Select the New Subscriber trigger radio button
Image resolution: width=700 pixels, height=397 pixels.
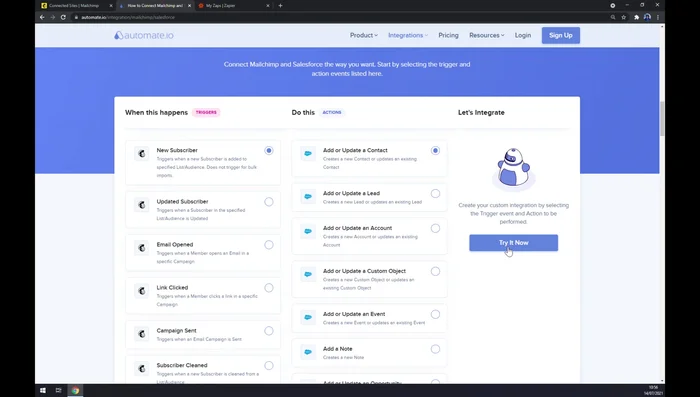269,150
